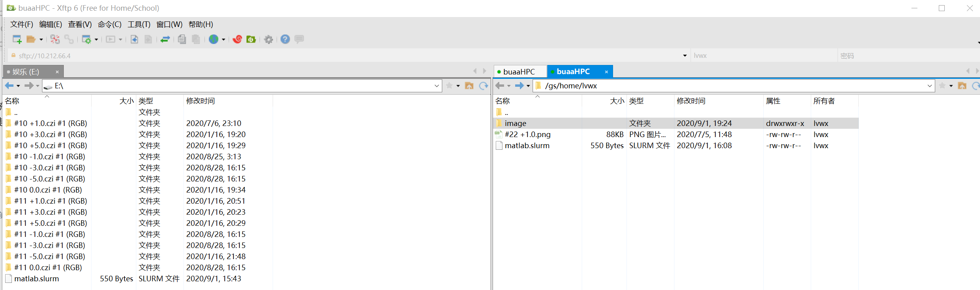Click the lvwx username field
Image resolution: width=980 pixels, height=290 pixels.
[x=764, y=56]
